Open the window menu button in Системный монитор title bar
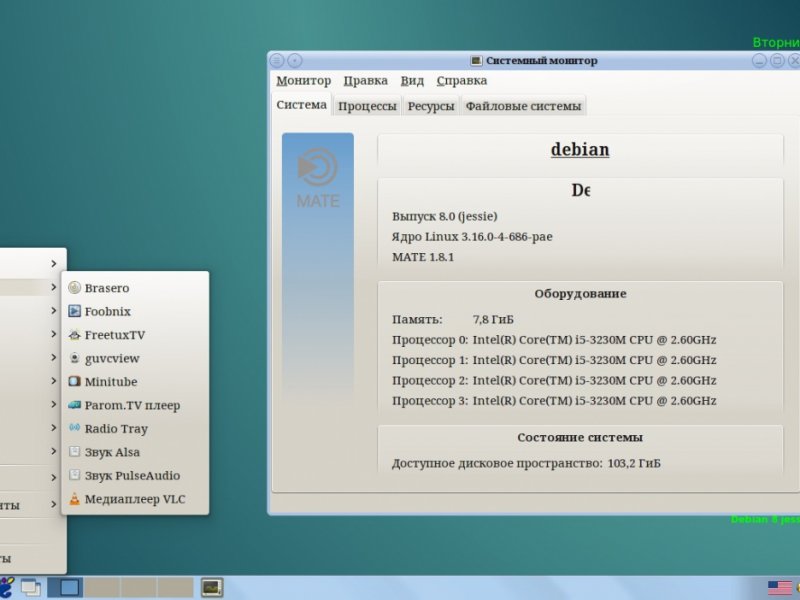Screen dimensions: 800x600 [277, 61]
